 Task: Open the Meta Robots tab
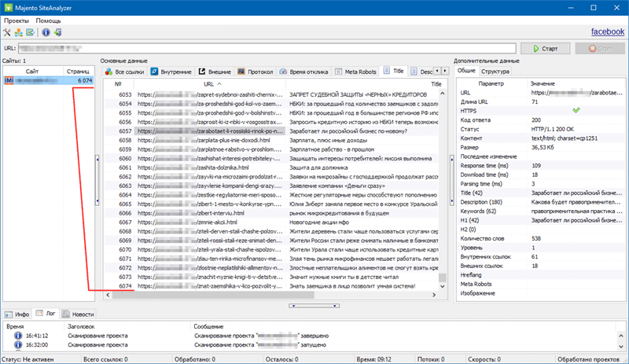click(x=356, y=72)
